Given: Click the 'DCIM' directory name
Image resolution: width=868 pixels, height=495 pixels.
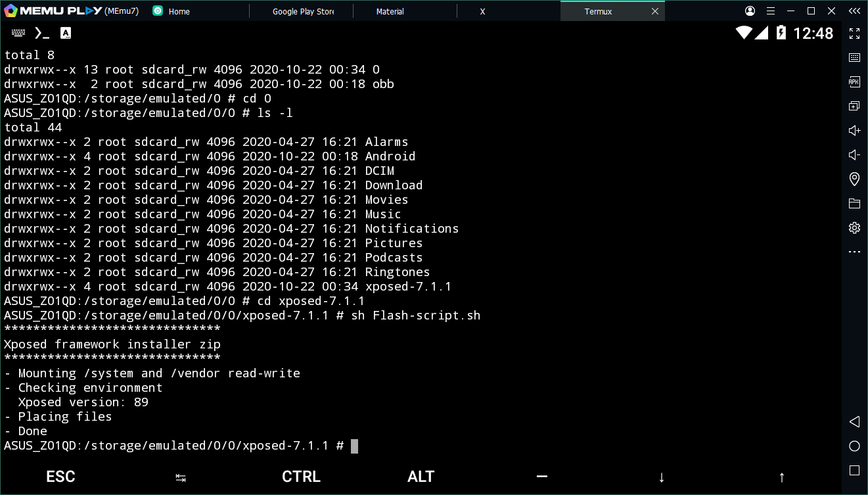Looking at the screenshot, I should click(x=380, y=171).
